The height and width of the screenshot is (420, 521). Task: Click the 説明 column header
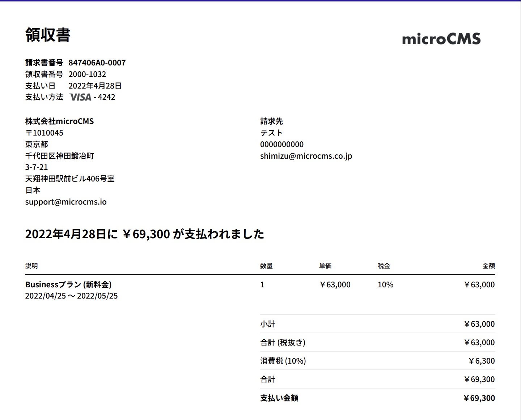click(x=31, y=266)
